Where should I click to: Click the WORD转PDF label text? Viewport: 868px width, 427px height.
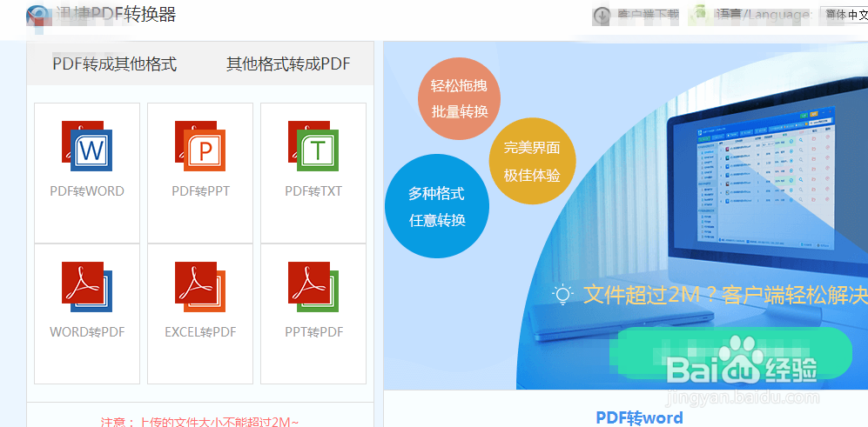[x=87, y=332]
